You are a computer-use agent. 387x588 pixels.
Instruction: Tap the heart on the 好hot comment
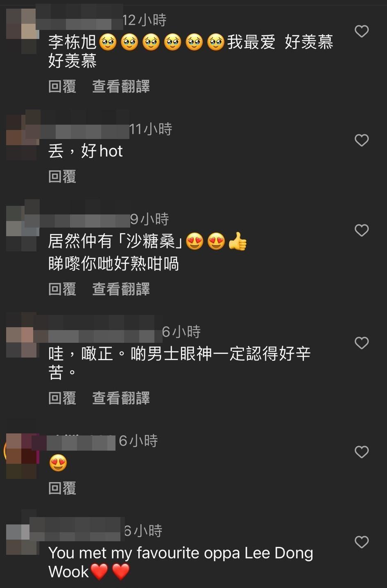(362, 140)
